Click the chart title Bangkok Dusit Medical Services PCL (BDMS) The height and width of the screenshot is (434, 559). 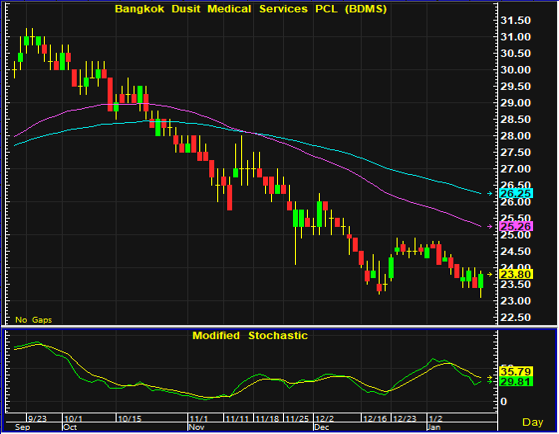[251, 9]
